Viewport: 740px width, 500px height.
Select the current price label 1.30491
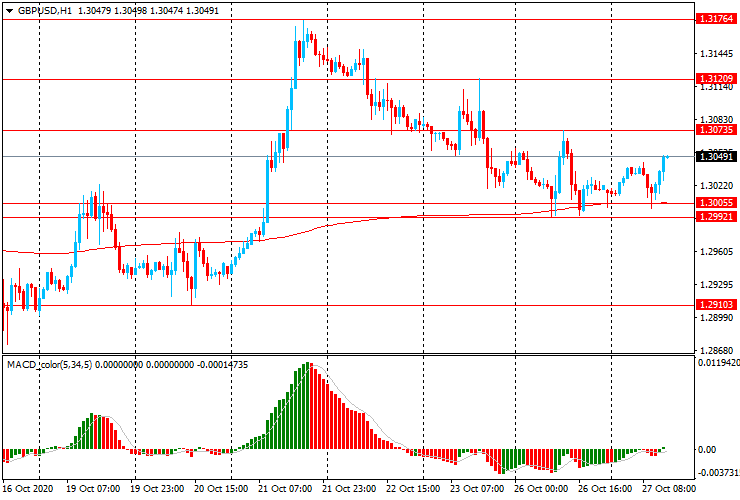[x=716, y=156]
